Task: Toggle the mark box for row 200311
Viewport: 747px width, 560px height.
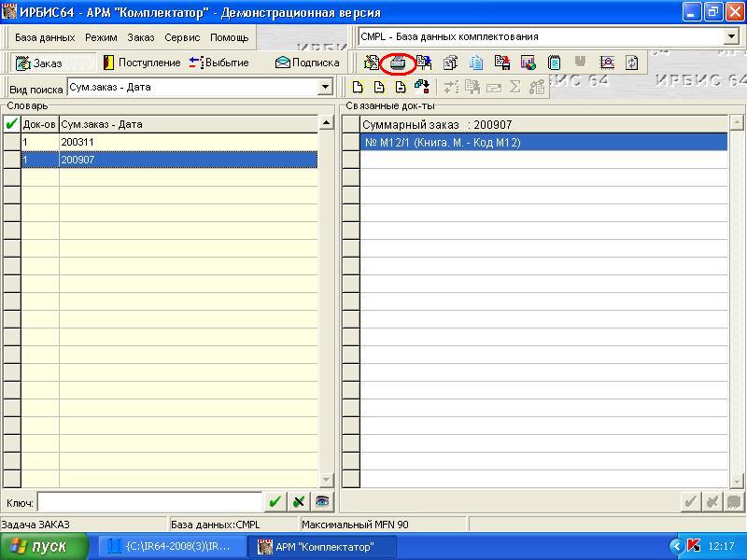Action: pyautogui.click(x=11, y=142)
